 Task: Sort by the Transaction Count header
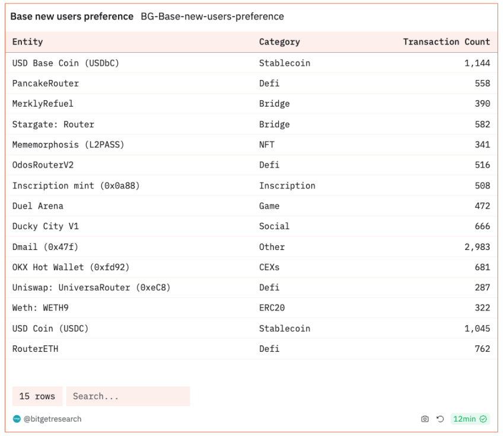tap(446, 42)
